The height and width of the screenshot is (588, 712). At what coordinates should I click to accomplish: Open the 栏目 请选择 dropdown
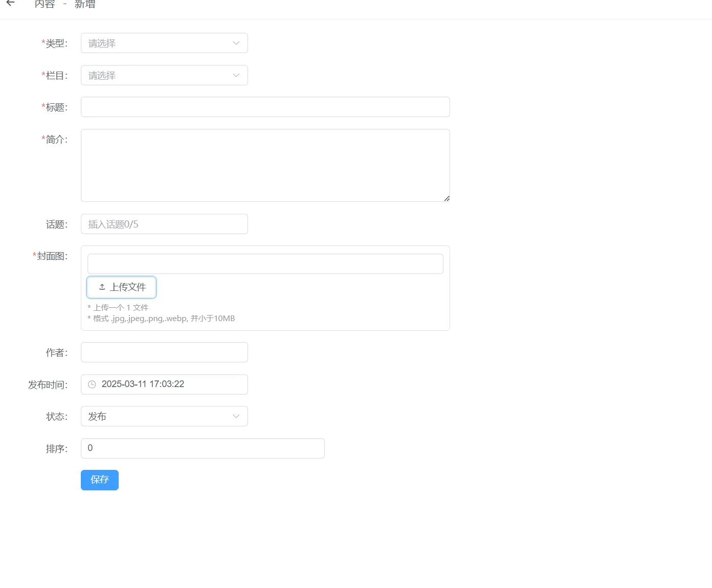[x=159, y=76]
